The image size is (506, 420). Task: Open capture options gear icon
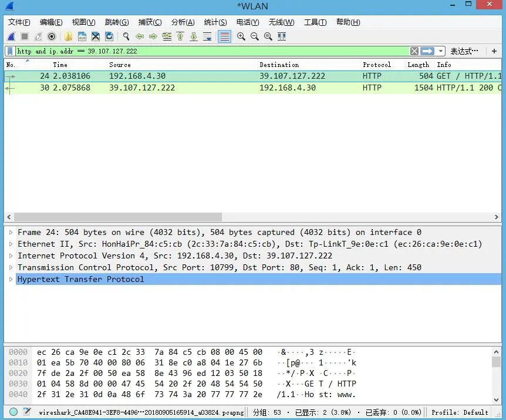[x=52, y=36]
